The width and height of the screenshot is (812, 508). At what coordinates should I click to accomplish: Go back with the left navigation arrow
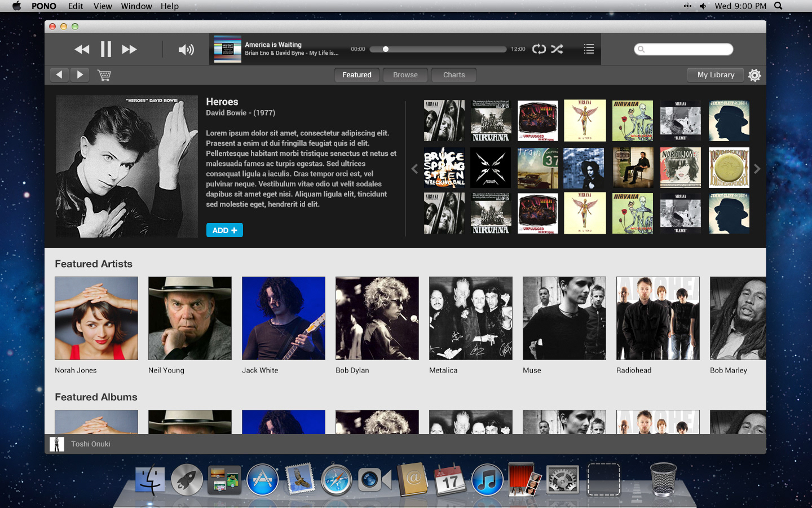pyautogui.click(x=59, y=75)
